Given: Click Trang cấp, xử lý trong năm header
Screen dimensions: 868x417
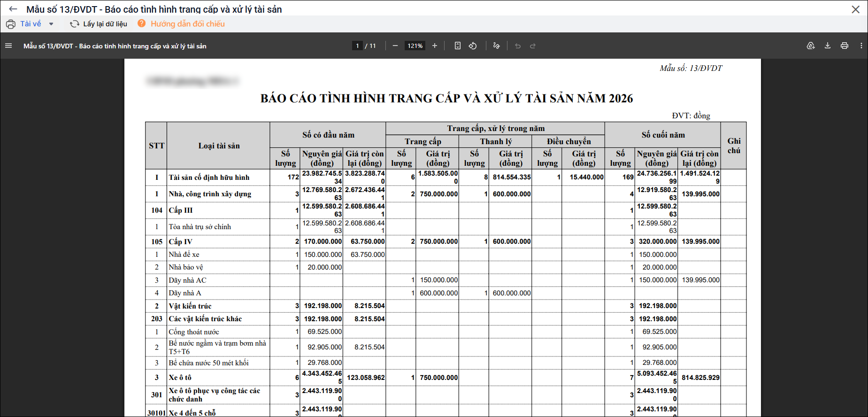Looking at the screenshot, I should click(x=496, y=128).
